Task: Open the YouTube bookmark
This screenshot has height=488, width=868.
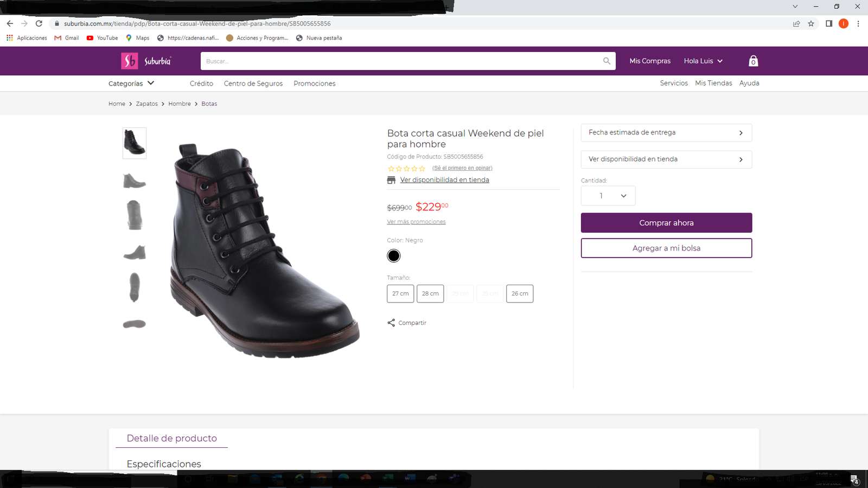Action: coord(102,38)
